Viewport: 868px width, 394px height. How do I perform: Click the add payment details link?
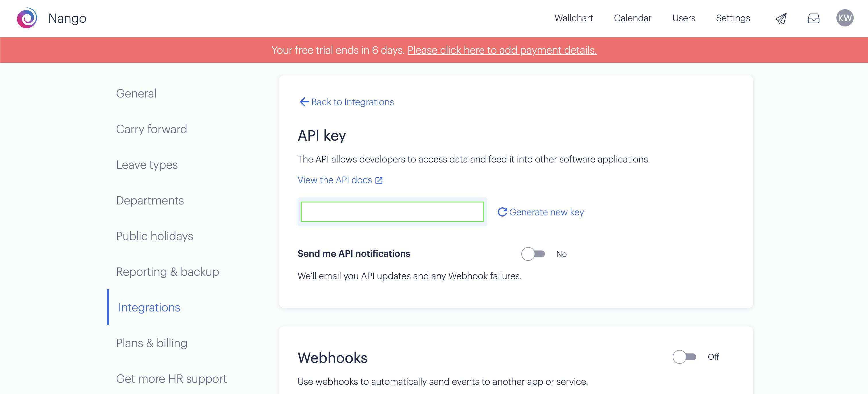(502, 50)
